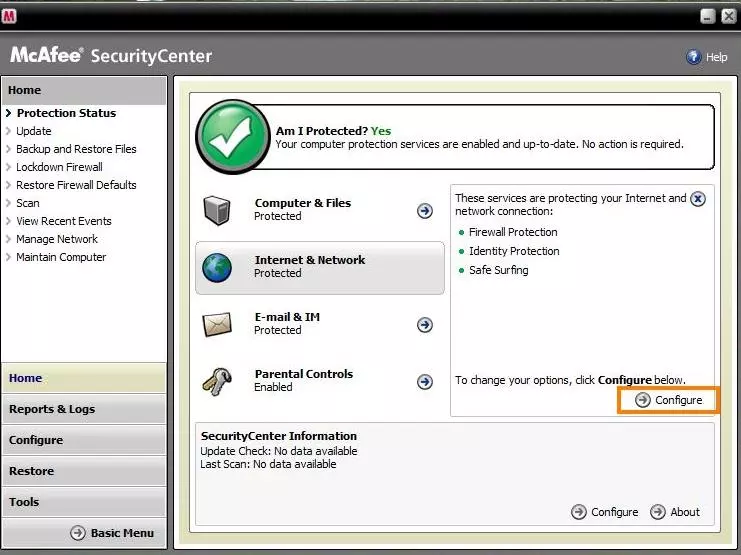Click the green checkmark protection status icon
Screen dimensions: 741x555
tap(233, 137)
